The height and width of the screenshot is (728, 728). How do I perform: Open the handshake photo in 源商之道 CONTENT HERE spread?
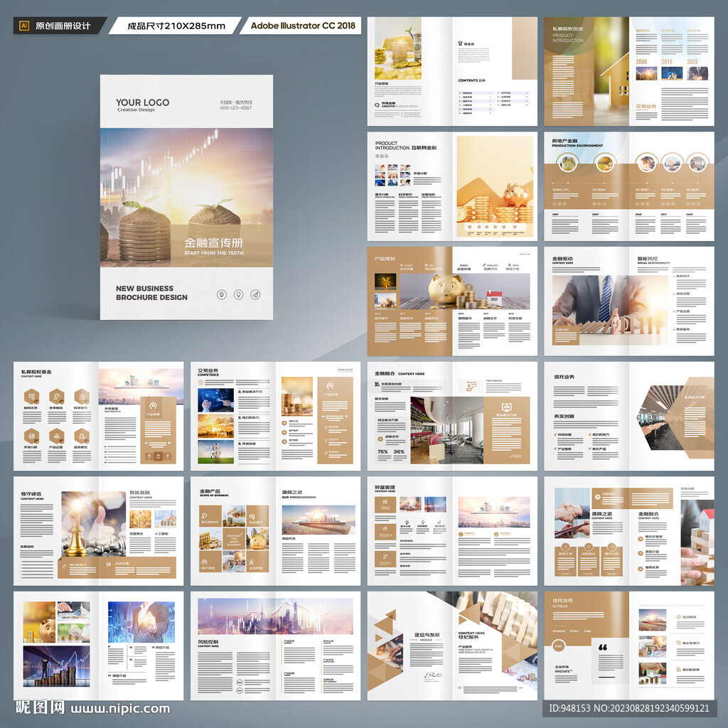[x=572, y=513]
